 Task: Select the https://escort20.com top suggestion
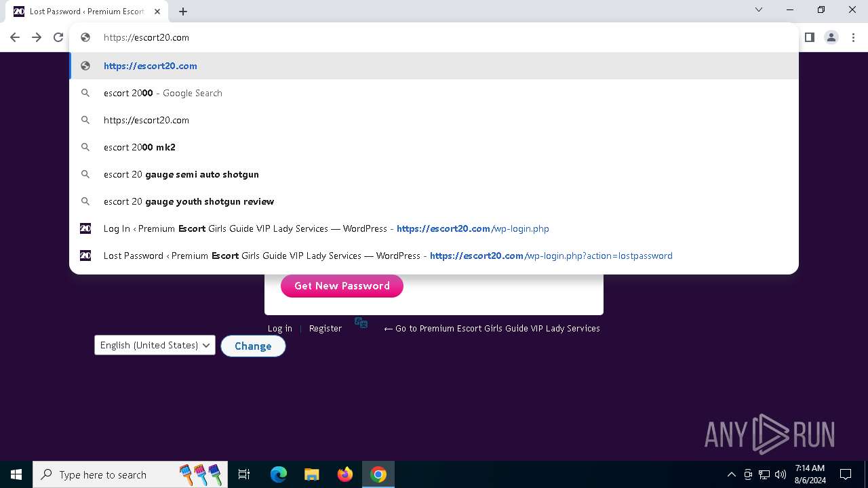(434, 66)
